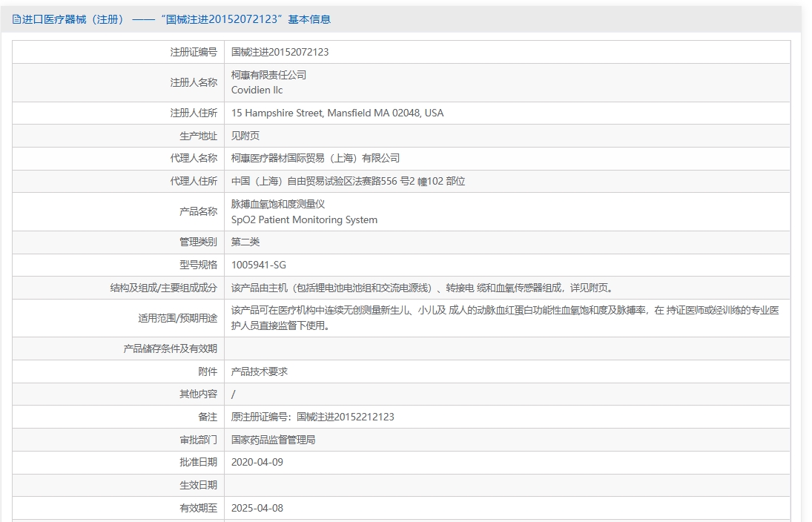Click the document icon beside the page title
812x522 pixels.
pyautogui.click(x=16, y=20)
